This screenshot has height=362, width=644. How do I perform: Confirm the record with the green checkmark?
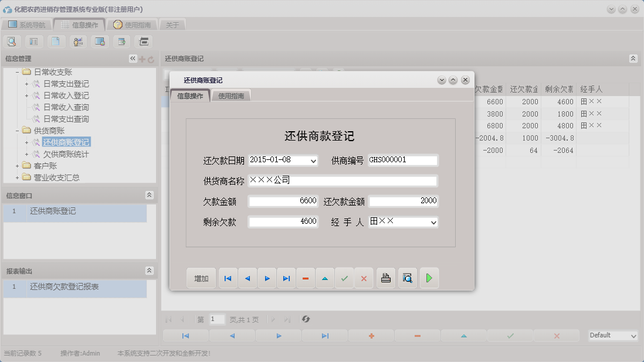(x=345, y=278)
